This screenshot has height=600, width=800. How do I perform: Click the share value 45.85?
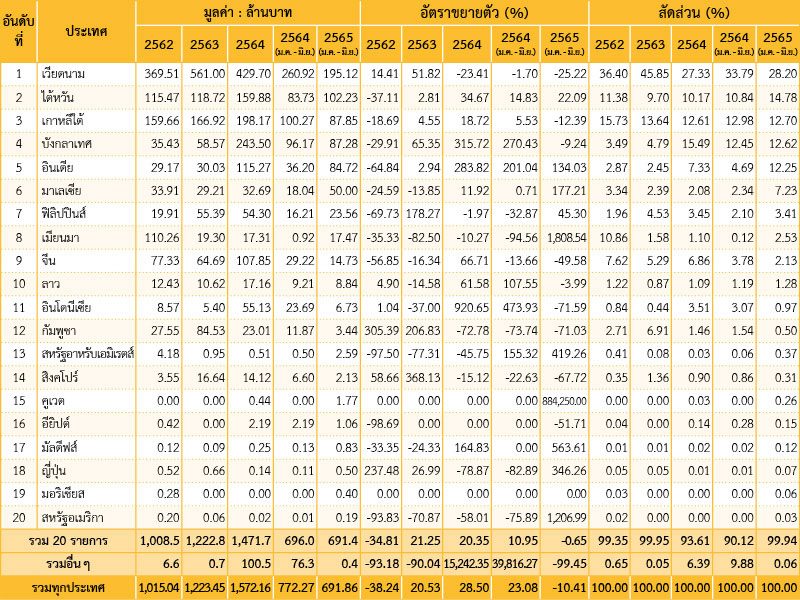[x=655, y=73]
